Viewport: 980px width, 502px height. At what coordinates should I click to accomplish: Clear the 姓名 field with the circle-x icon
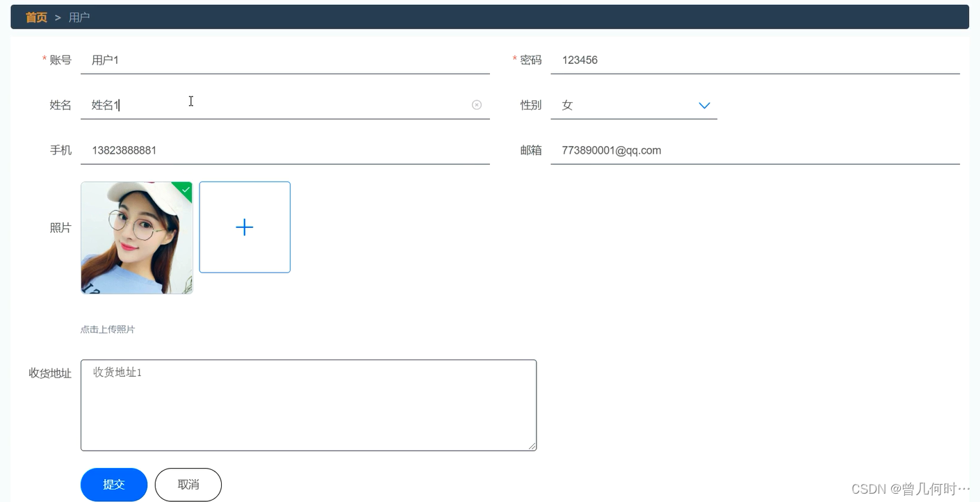click(477, 105)
